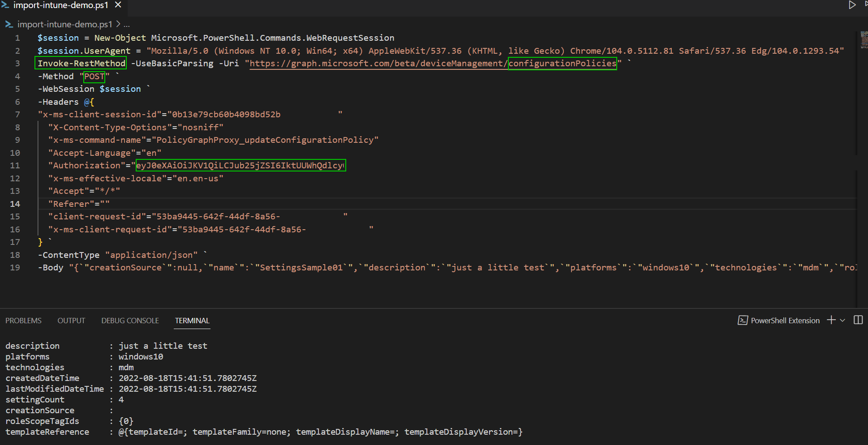Screen dimensions: 868x445
Task: Click the "X-Content-Type-Options" header text
Action: [110, 128]
